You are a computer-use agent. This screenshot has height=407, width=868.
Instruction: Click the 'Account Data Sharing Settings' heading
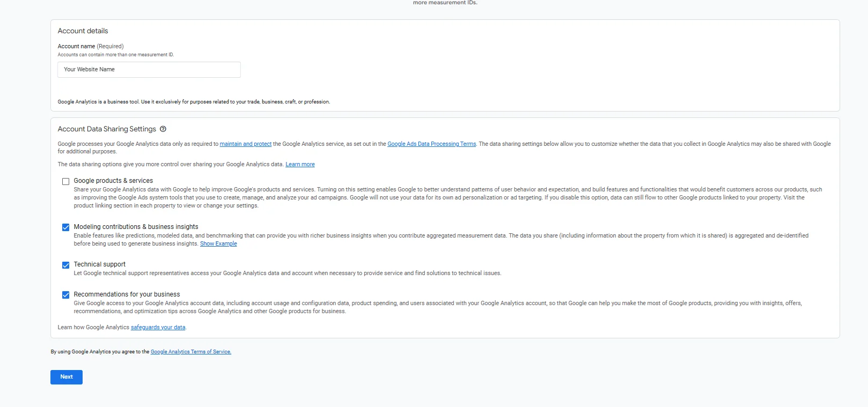pos(107,129)
